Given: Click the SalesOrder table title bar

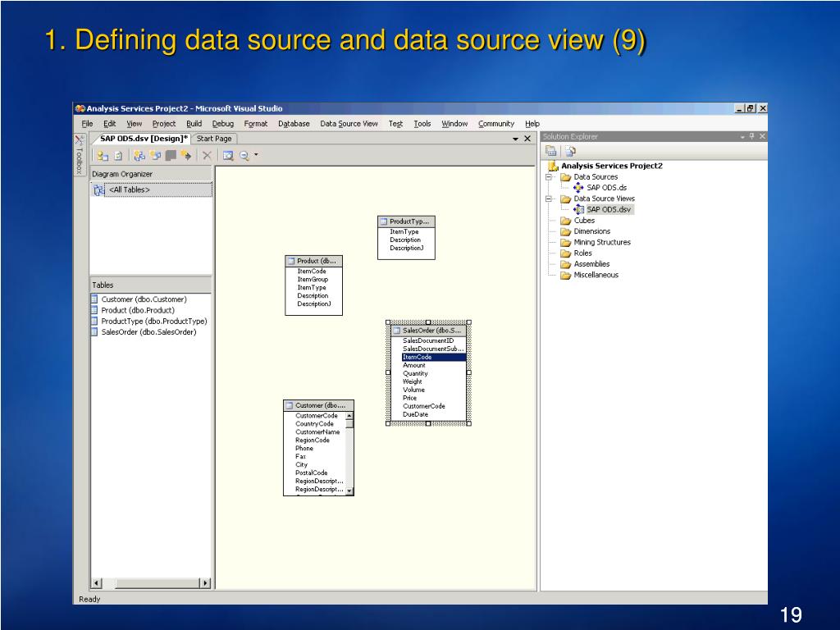Looking at the screenshot, I should [x=428, y=331].
